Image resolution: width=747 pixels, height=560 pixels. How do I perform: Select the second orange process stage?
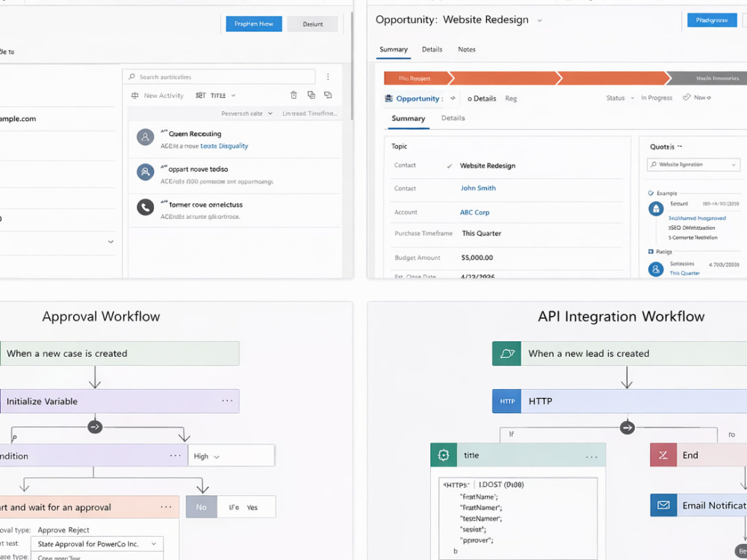point(505,78)
